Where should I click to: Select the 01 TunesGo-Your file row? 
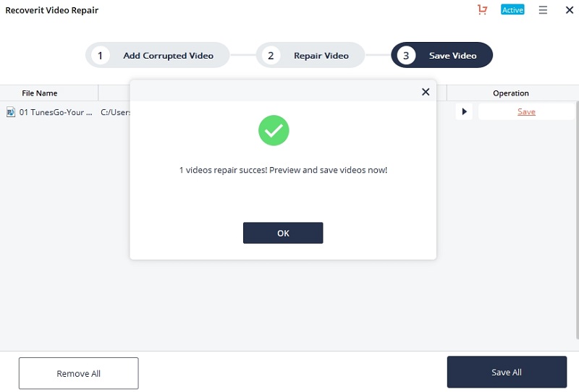(x=289, y=112)
